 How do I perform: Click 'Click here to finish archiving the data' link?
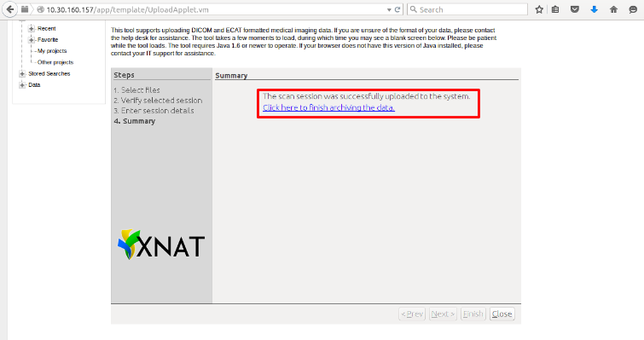click(x=328, y=107)
